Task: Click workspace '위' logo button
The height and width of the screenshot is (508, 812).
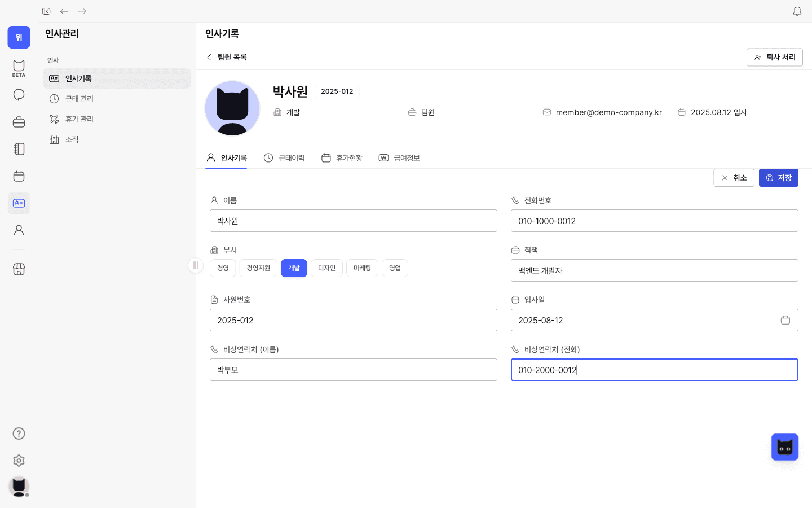Action: (19, 37)
